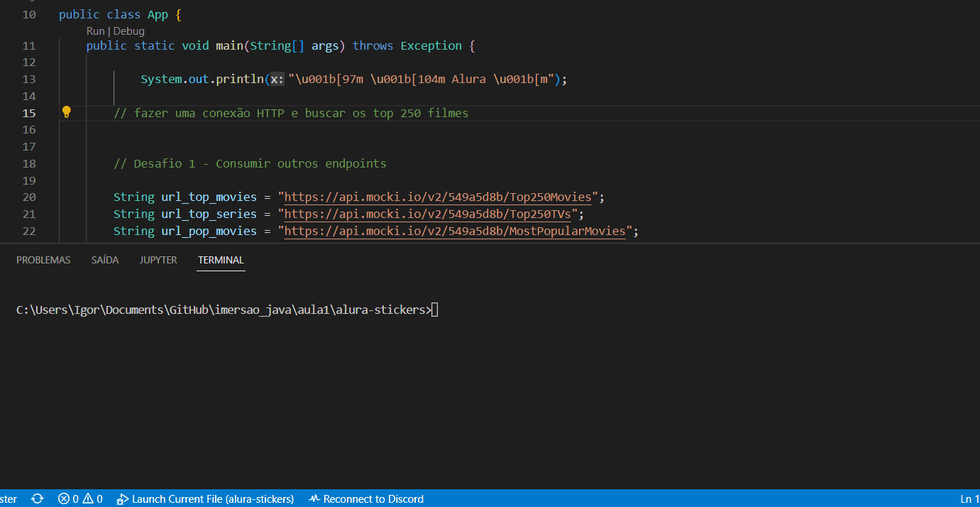This screenshot has width=980, height=507.
Task: Open the JUPYTER tab
Action: tap(158, 259)
